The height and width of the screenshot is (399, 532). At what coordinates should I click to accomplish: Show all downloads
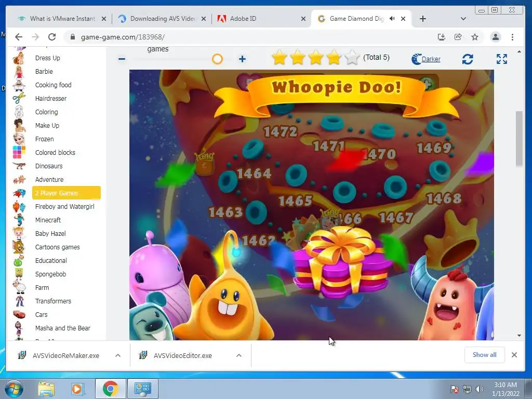tap(485, 355)
